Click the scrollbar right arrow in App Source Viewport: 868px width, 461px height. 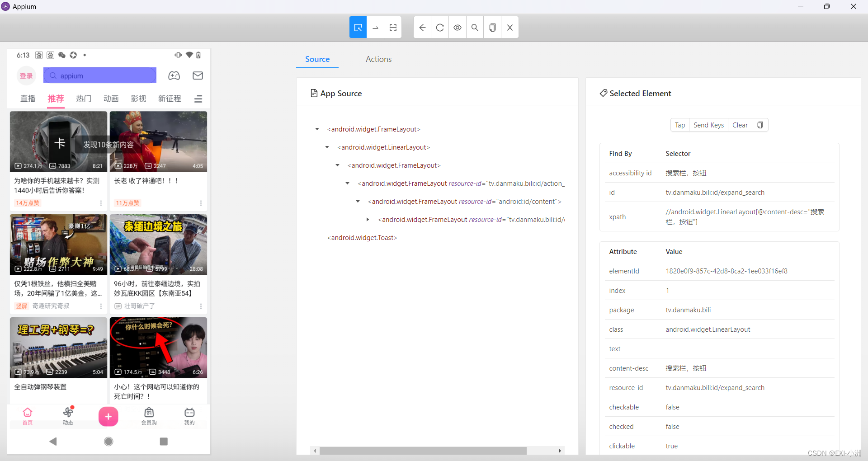pyautogui.click(x=560, y=451)
